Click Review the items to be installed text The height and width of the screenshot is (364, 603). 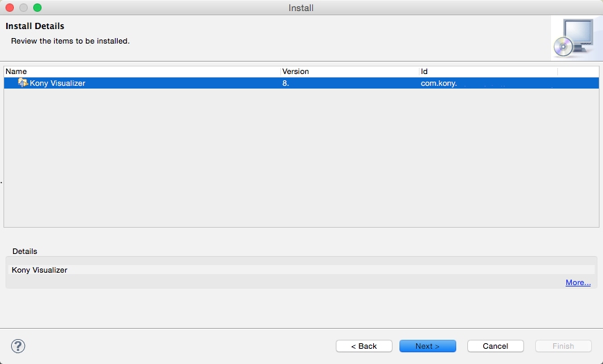pyautogui.click(x=71, y=41)
